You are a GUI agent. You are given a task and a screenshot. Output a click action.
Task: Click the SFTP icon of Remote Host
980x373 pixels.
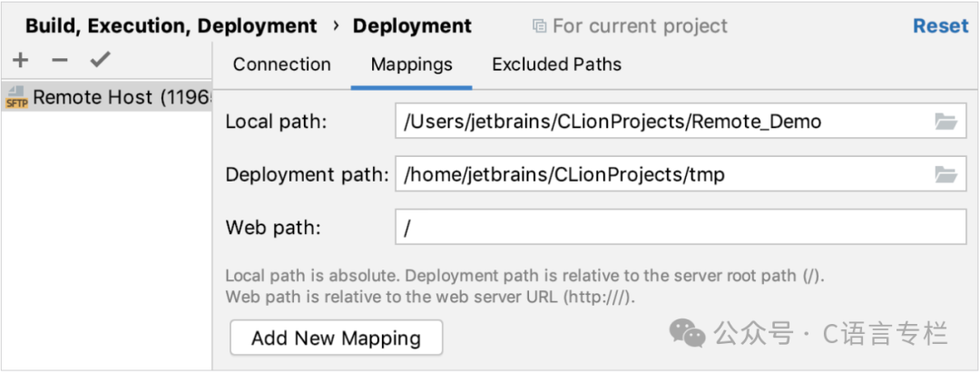click(x=17, y=97)
